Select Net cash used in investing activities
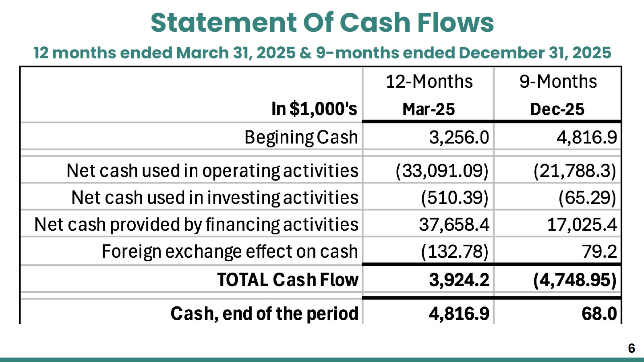 coord(215,198)
